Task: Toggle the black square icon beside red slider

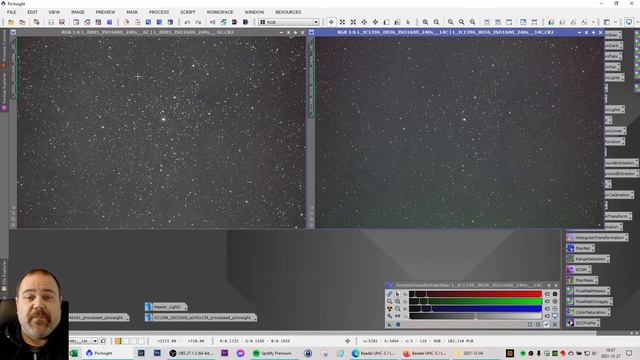Action: pyautogui.click(x=555, y=294)
